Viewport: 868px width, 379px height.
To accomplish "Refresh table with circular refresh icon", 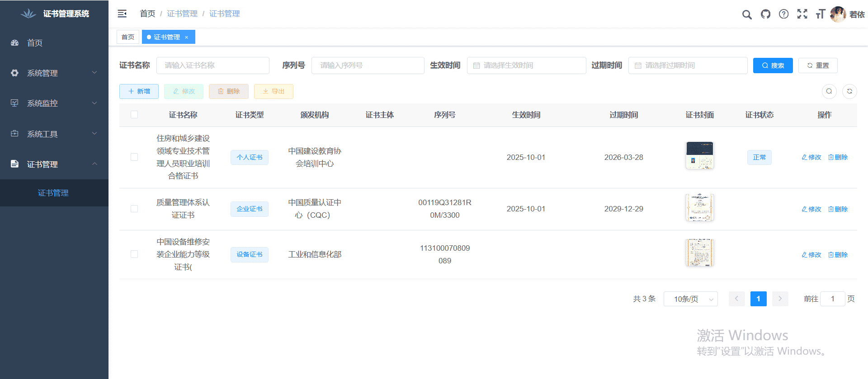I will coord(849,91).
